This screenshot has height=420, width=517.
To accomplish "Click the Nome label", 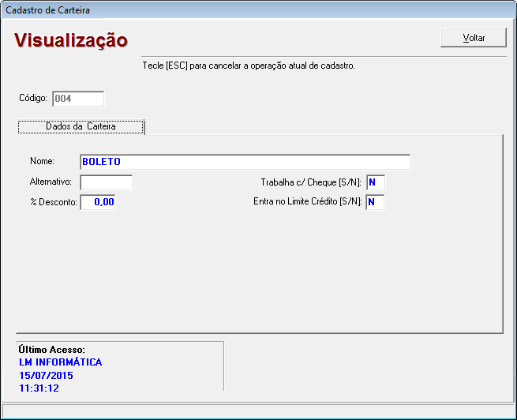I will 42,162.
